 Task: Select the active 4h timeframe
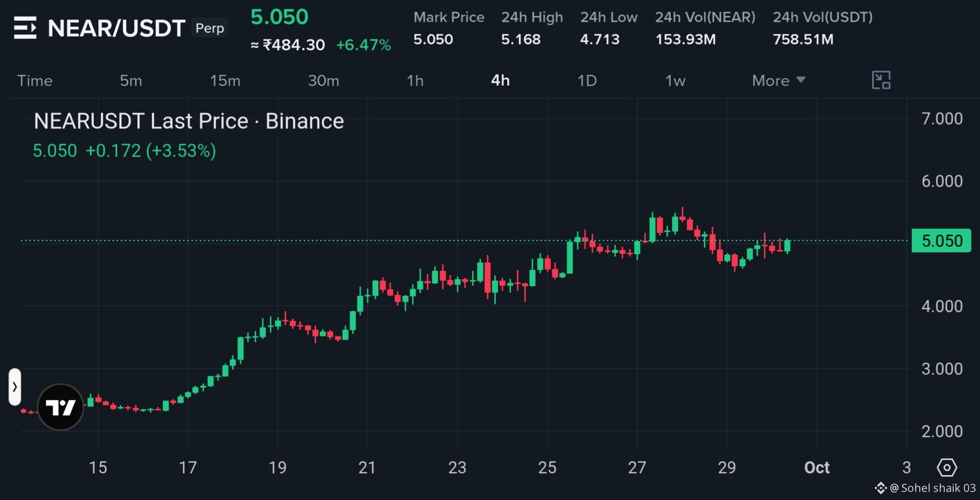[500, 81]
